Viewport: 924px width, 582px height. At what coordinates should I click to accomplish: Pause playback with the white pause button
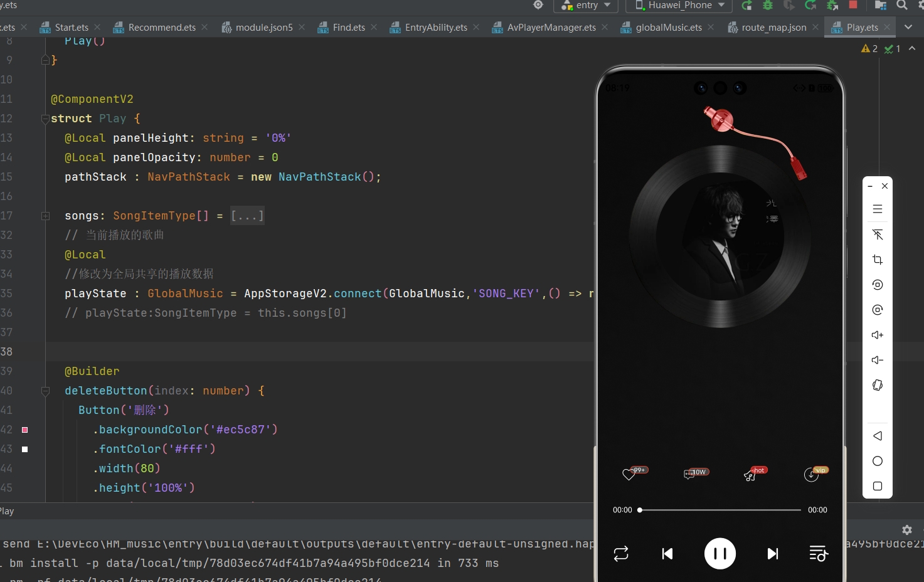click(720, 554)
